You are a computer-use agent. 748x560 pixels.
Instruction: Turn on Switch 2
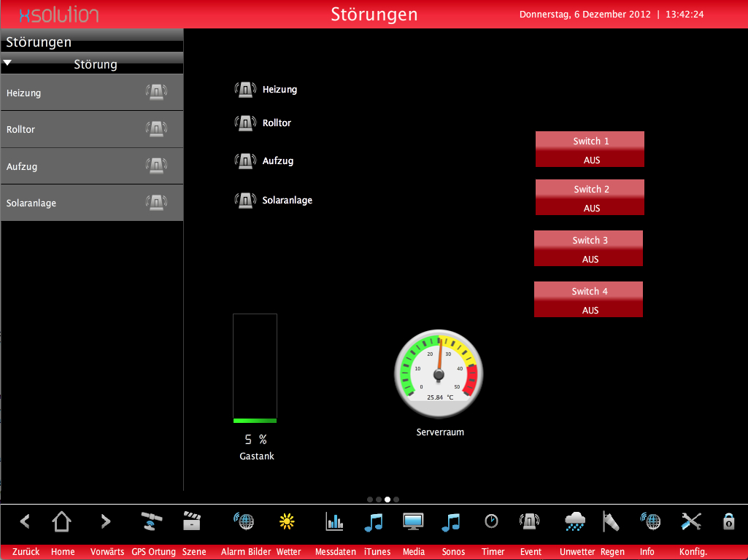pyautogui.click(x=589, y=198)
